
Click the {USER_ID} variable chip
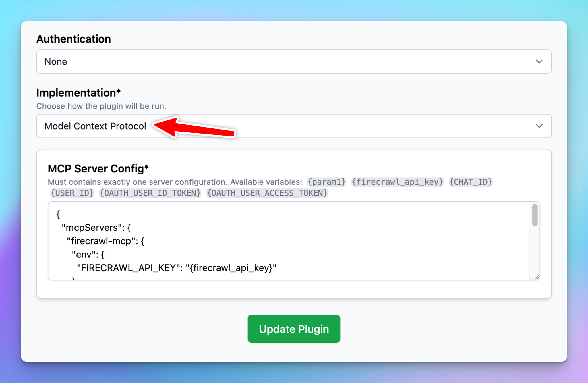point(72,193)
